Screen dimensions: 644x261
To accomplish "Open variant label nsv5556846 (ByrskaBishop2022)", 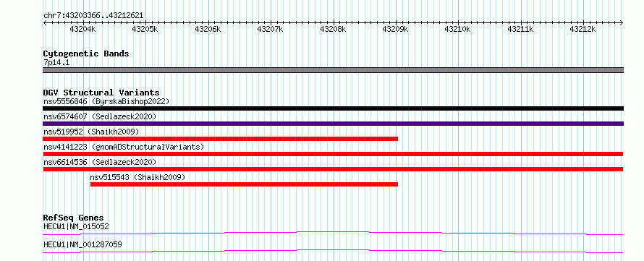I will [106, 101].
